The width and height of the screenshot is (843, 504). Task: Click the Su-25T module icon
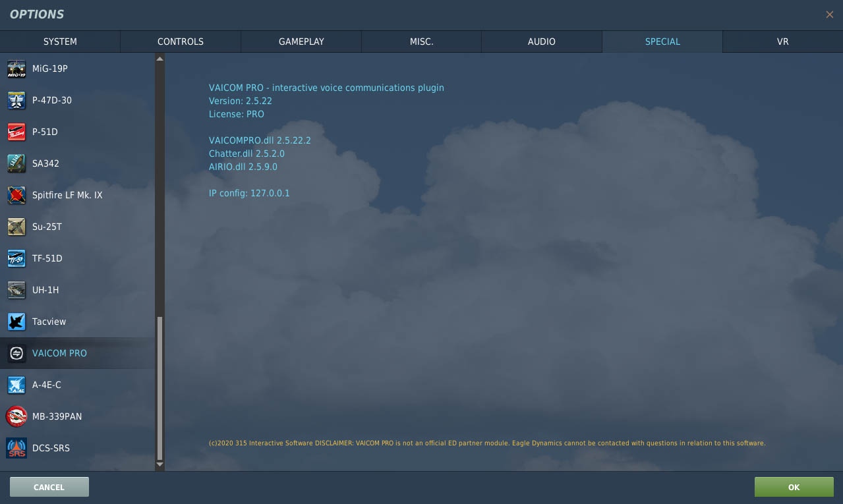tap(16, 227)
